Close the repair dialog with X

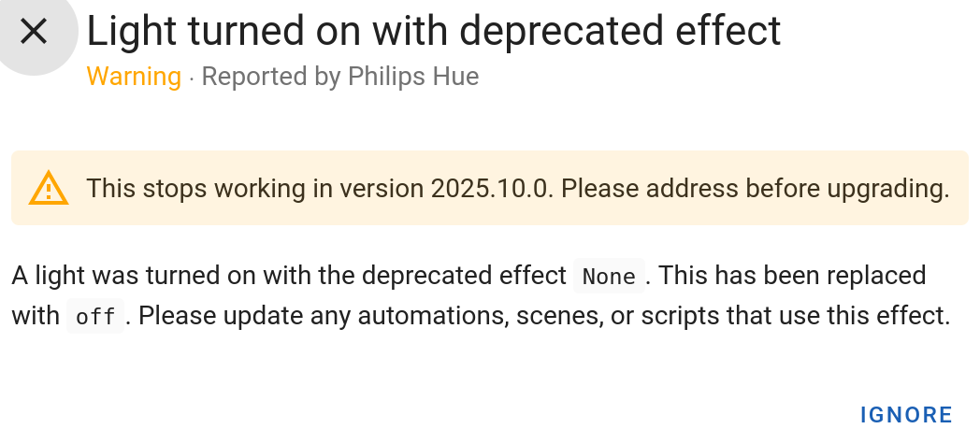click(x=34, y=32)
